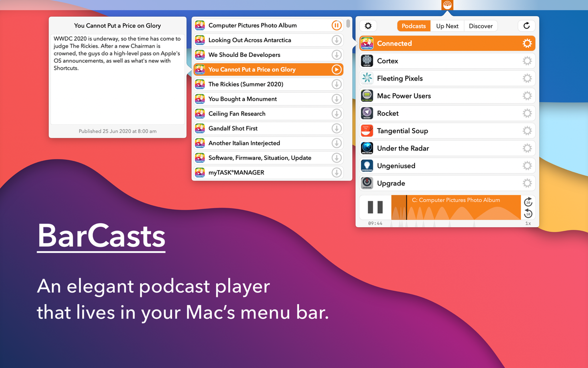Select the Under the Radar podcast
The width and height of the screenshot is (588, 368).
tap(447, 148)
